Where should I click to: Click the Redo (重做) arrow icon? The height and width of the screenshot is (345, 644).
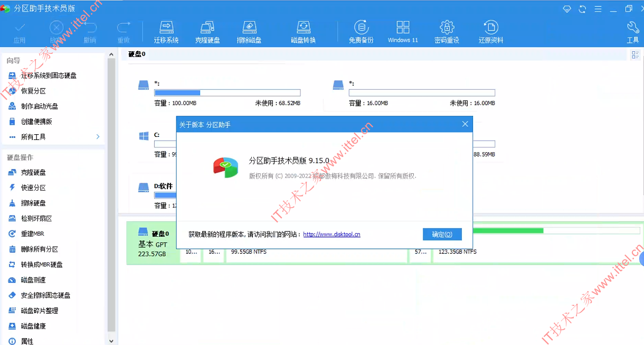(124, 32)
